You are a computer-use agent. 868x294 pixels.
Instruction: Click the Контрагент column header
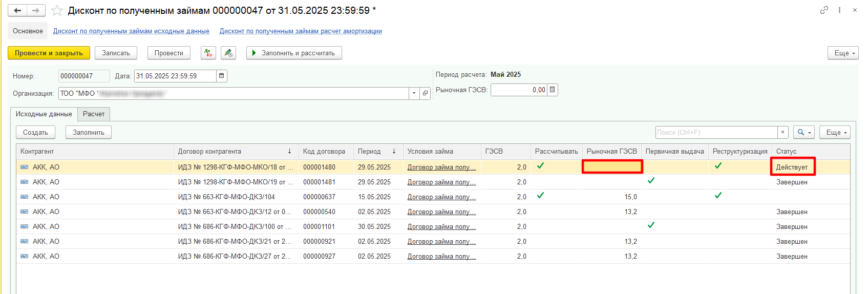95,151
